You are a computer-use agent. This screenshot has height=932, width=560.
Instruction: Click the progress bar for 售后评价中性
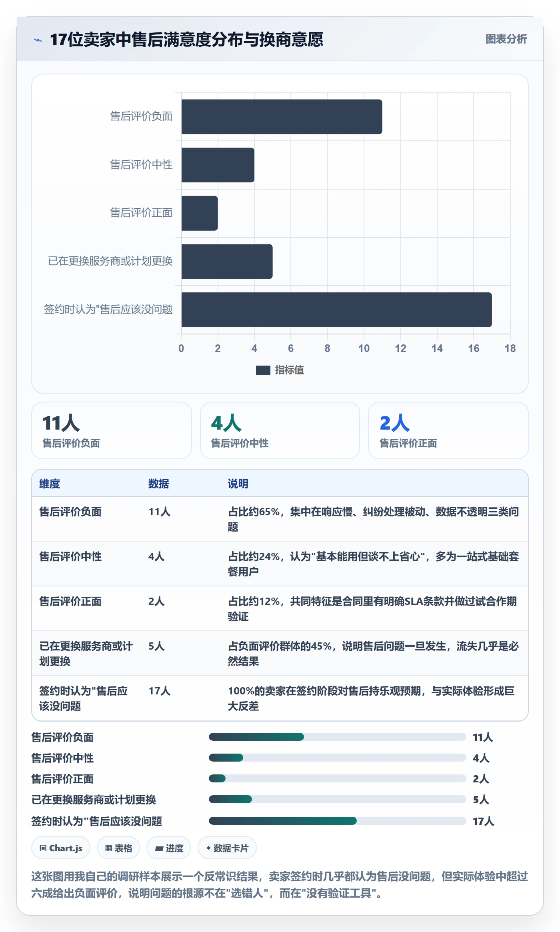[337, 758]
